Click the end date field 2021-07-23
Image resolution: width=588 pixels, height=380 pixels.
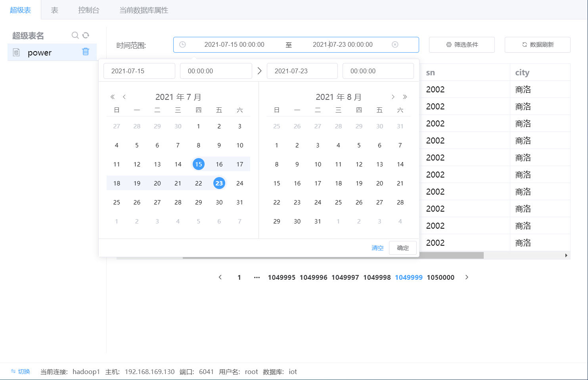coord(302,71)
